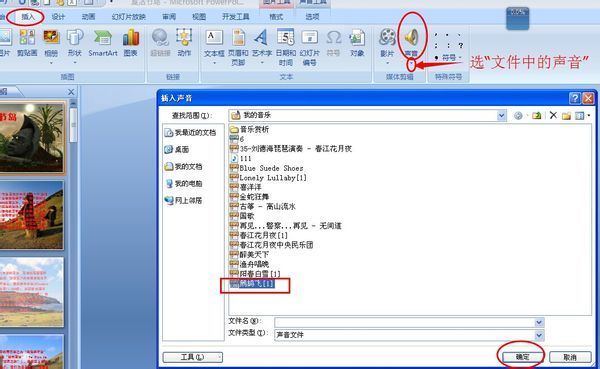The height and width of the screenshot is (369, 600).
Task: Open the 选项 (Options) contextual tab
Action: 312,17
